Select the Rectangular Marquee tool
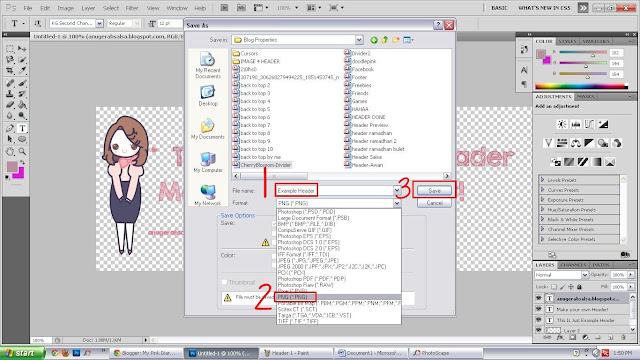 (x=10, y=49)
